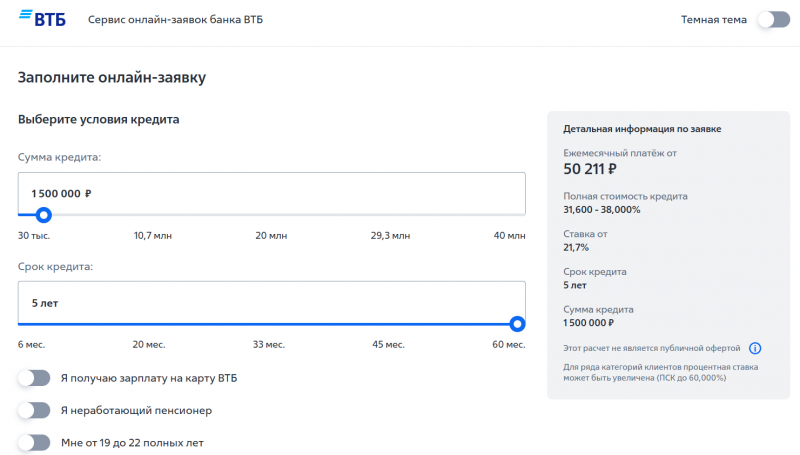The image size is (800, 455).
Task: Select the 20 млн mark on the amount scale
Action: tap(271, 236)
